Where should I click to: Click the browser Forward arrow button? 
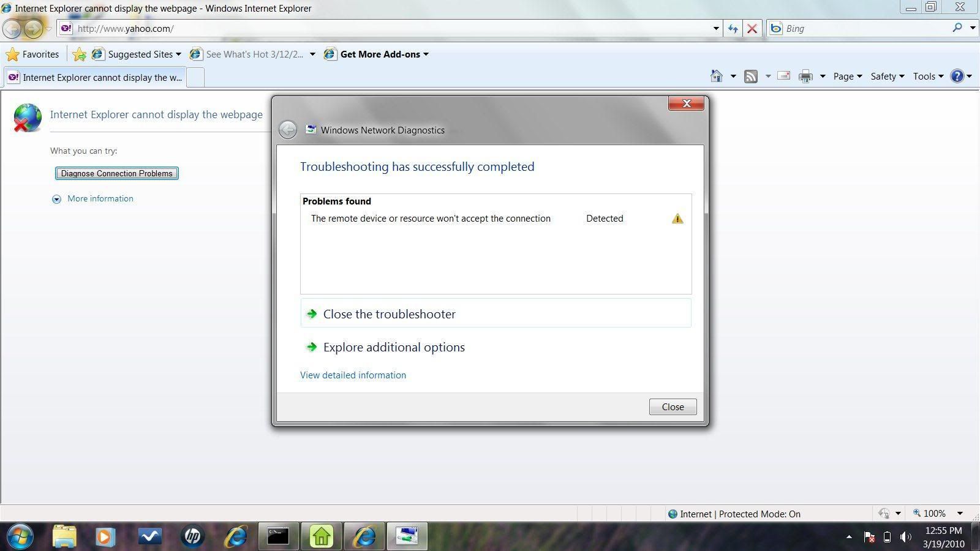[34, 28]
